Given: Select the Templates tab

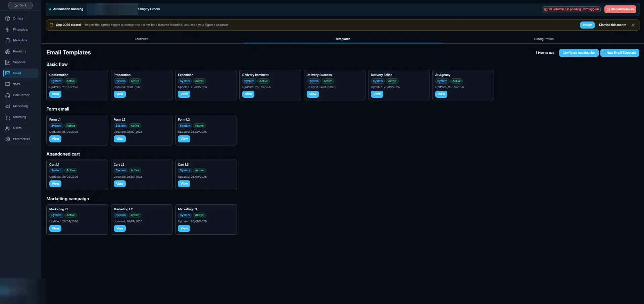Looking at the screenshot, I should pos(343,39).
